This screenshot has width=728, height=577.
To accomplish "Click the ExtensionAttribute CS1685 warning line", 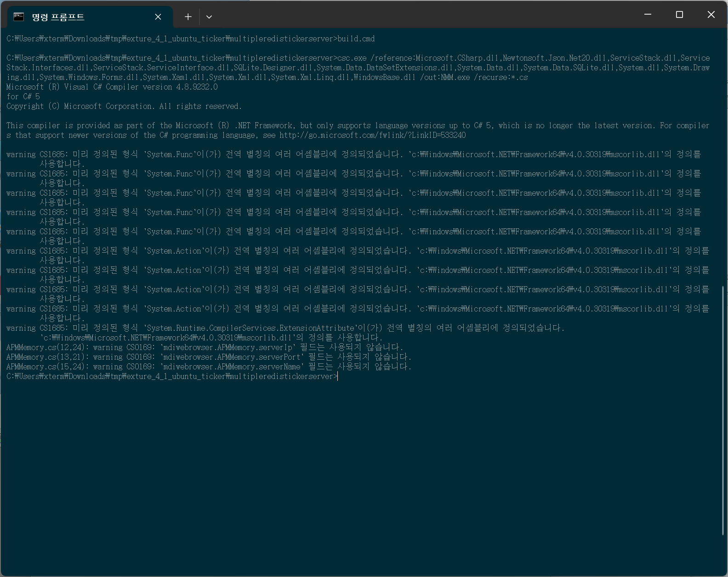I will [x=285, y=333].
